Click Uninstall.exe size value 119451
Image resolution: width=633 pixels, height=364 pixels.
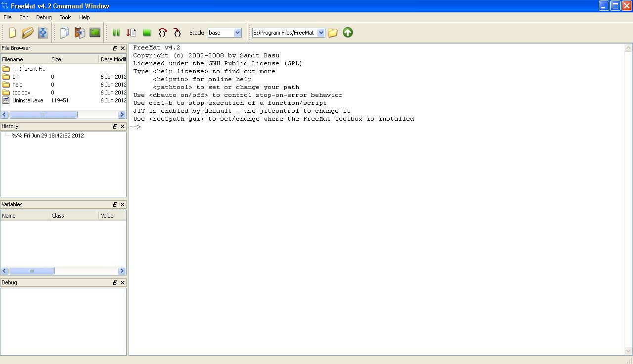click(x=60, y=100)
